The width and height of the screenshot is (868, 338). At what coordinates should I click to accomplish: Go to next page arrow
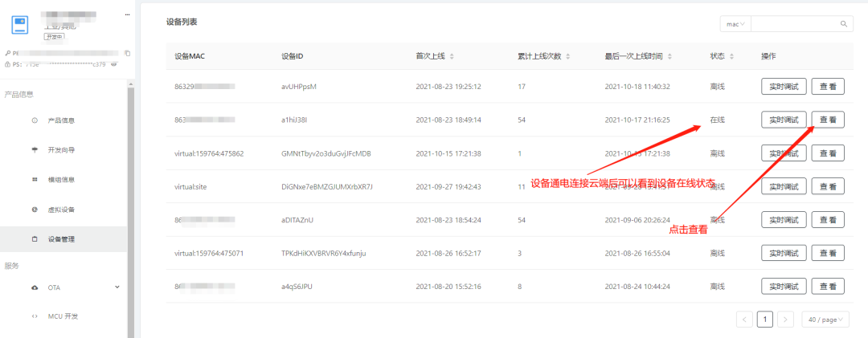pos(785,320)
